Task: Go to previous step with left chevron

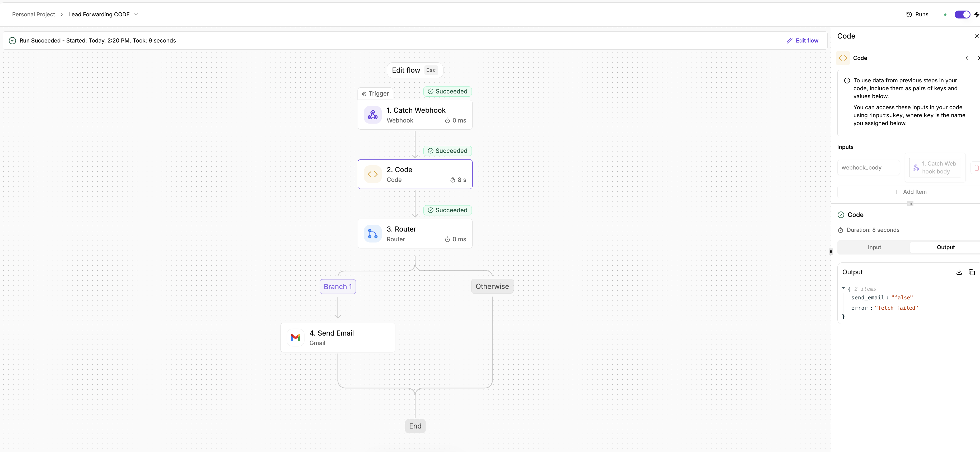Action: click(x=966, y=58)
